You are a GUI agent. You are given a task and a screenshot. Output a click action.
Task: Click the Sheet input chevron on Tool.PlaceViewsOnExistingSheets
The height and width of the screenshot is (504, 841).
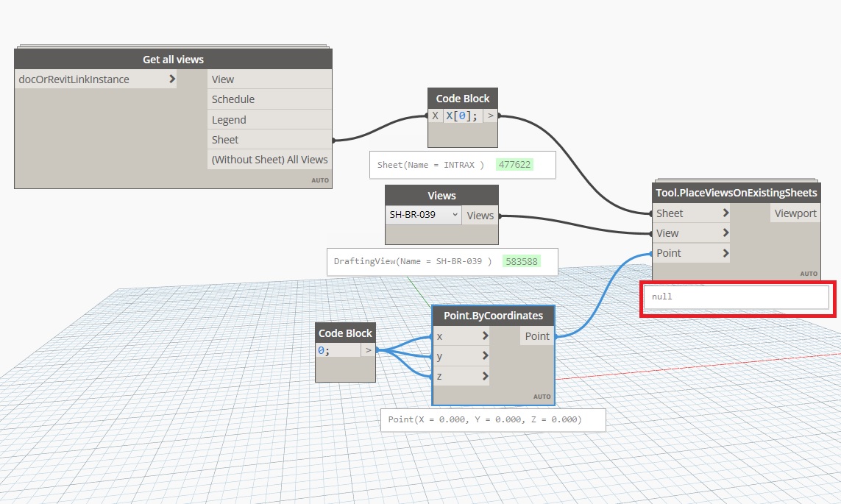[725, 213]
